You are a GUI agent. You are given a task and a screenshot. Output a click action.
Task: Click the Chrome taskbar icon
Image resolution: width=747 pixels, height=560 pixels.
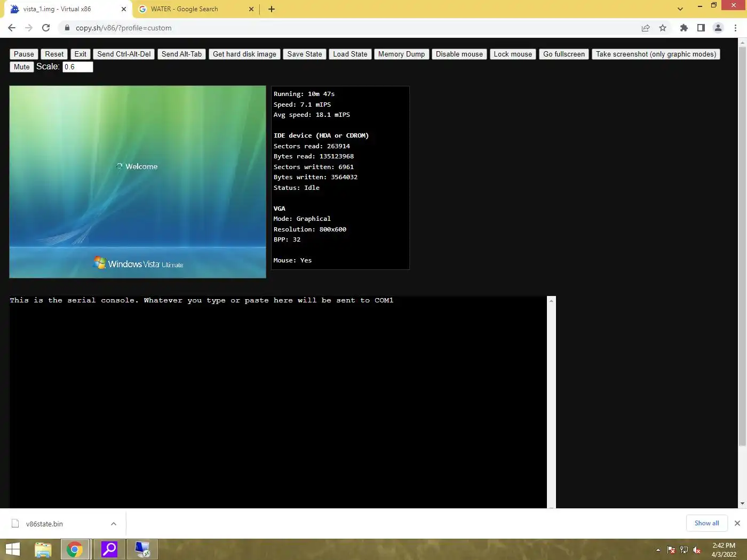(75, 549)
